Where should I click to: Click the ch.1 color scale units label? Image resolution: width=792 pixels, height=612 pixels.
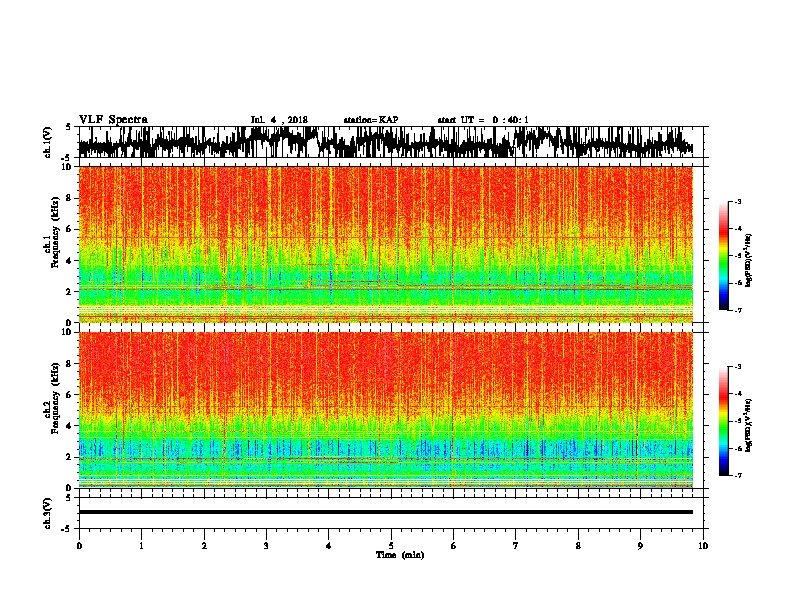749,261
